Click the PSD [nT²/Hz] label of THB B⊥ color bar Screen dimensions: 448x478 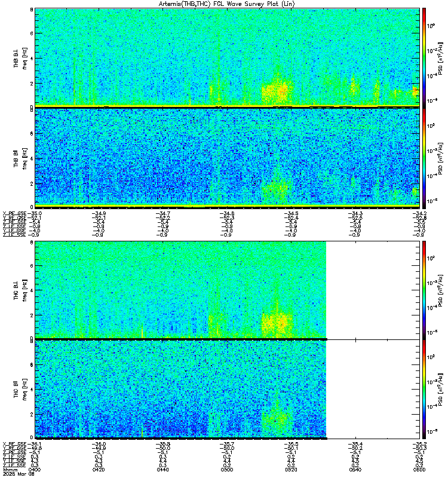pos(440,58)
